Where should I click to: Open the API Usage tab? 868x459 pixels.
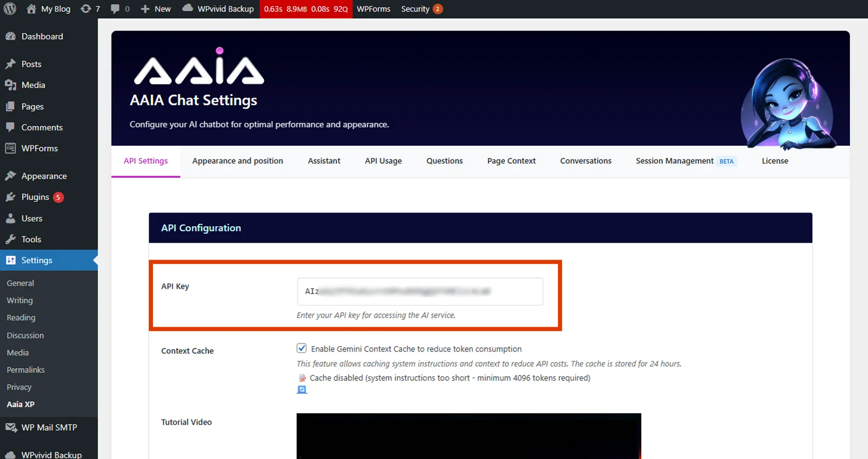(x=383, y=161)
